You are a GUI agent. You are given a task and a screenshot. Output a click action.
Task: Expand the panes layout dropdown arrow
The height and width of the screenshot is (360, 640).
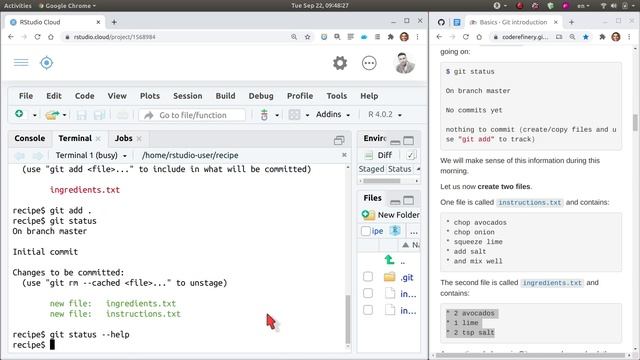pyautogui.click(x=307, y=116)
